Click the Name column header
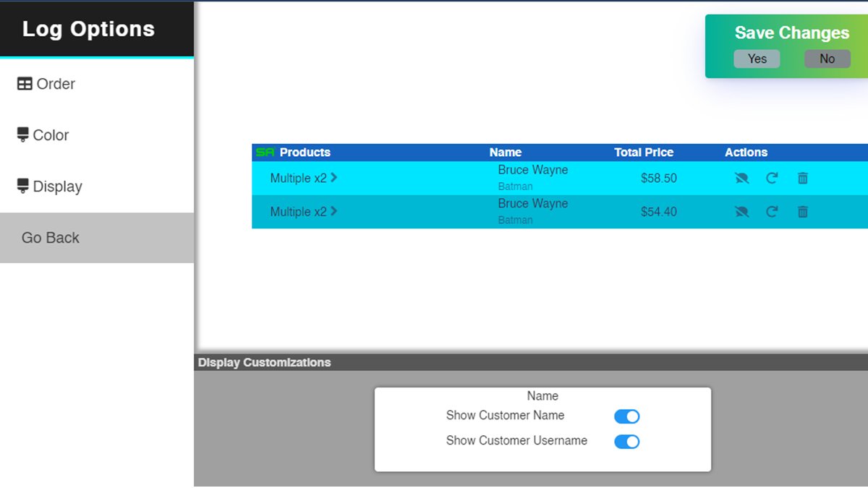Screen dimensions: 868x488 point(506,153)
